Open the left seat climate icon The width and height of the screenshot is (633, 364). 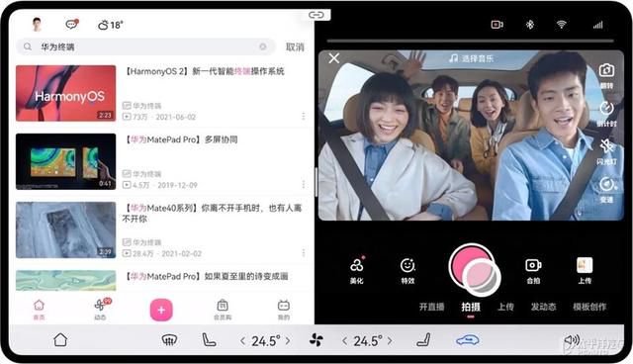[x=209, y=340]
